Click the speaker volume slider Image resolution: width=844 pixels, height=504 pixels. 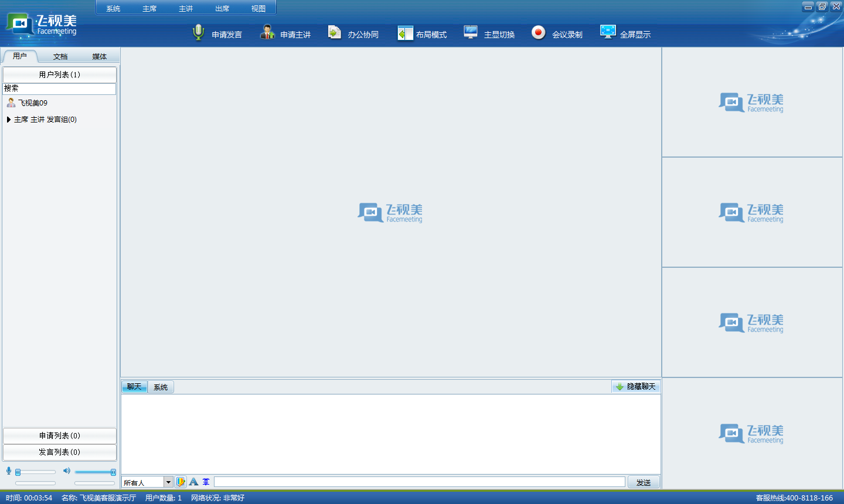94,472
